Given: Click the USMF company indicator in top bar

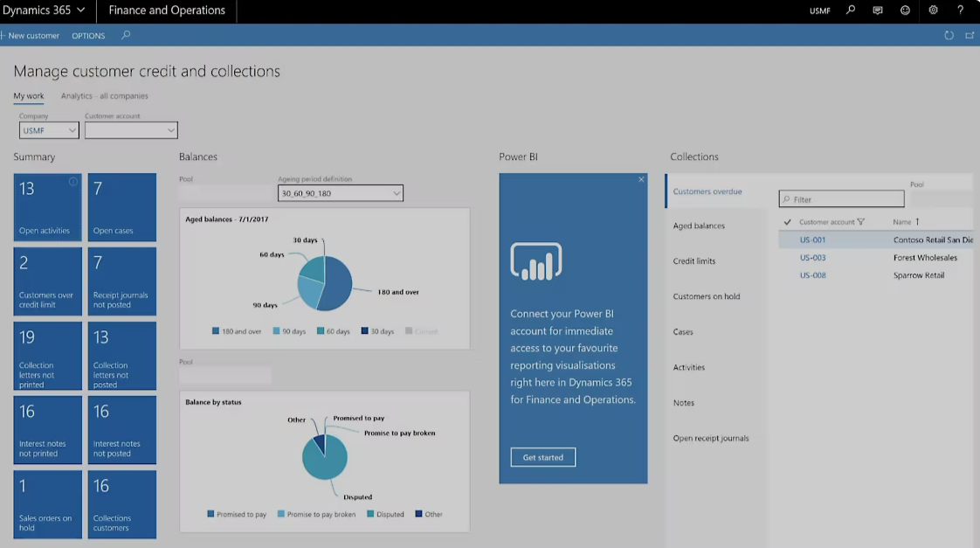Looking at the screenshot, I should click(x=820, y=10).
